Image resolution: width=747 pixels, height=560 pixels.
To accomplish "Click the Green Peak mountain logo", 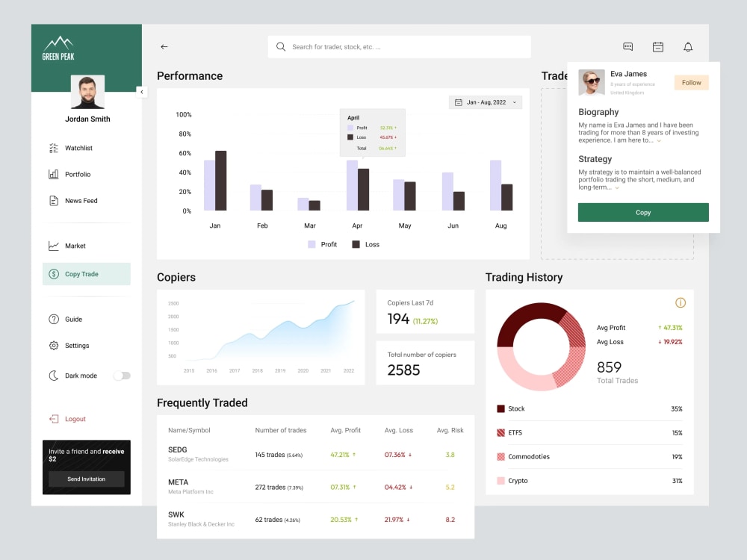I will click(58, 48).
